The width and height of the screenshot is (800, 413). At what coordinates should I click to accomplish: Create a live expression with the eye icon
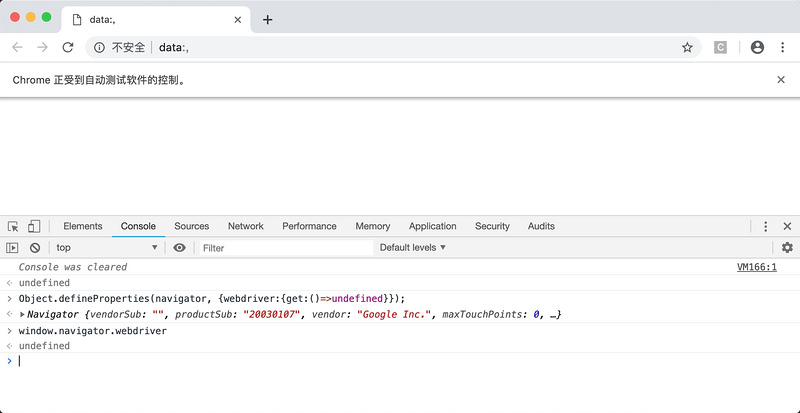(179, 248)
